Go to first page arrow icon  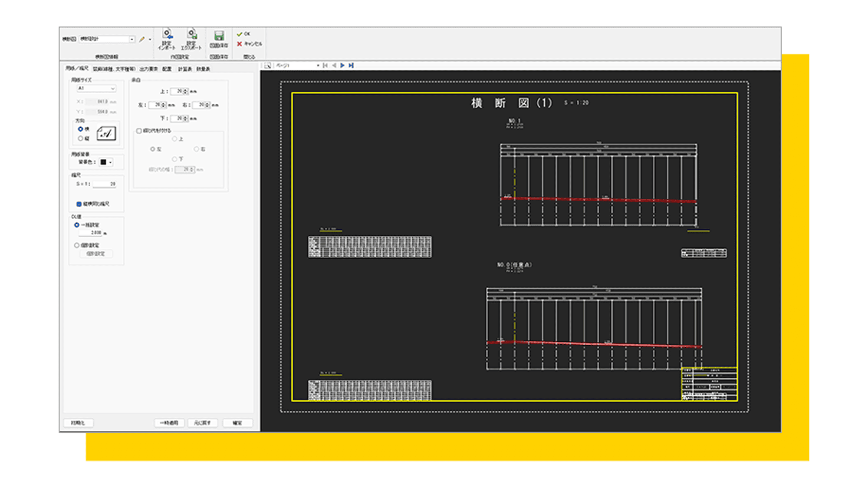tap(325, 66)
